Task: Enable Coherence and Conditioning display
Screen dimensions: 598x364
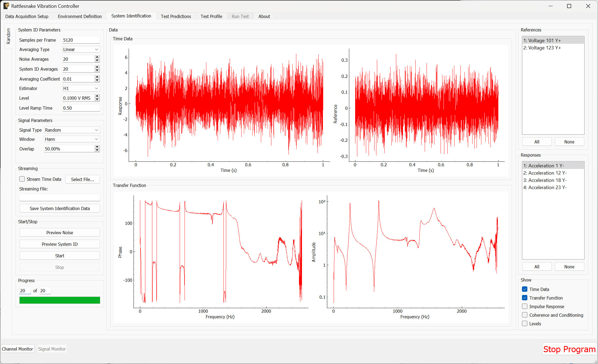Action: [524, 315]
